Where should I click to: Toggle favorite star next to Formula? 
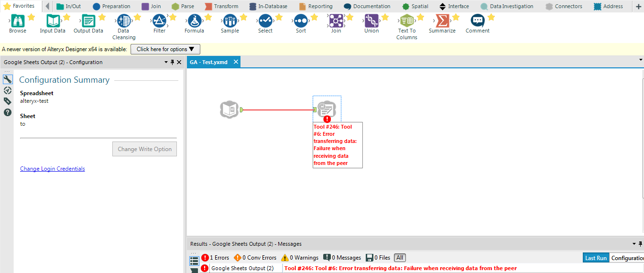(x=208, y=17)
